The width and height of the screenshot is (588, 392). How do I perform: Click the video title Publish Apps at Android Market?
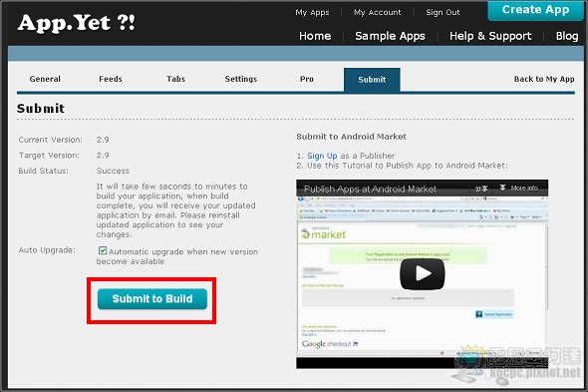coord(370,190)
